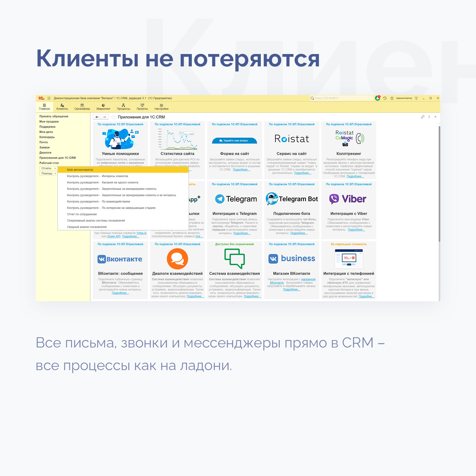Viewport: 476px width, 476px height.
Task: Open Мои продажи in the sidebar
Action: coord(49,121)
